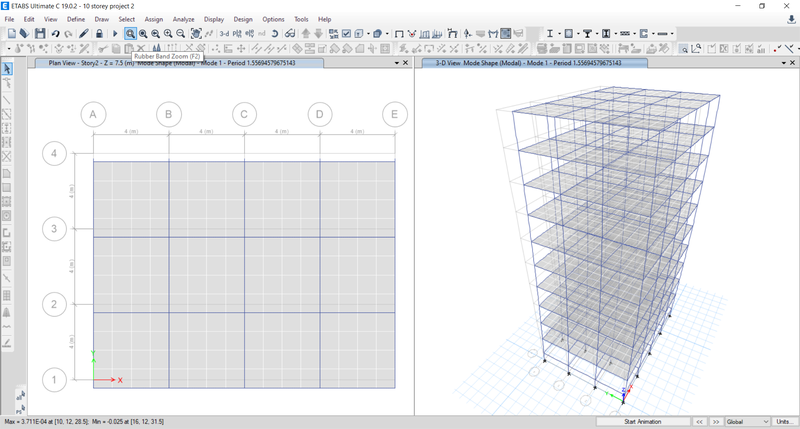Click the download arrow icon
The image size is (800, 429).
tap(791, 19)
